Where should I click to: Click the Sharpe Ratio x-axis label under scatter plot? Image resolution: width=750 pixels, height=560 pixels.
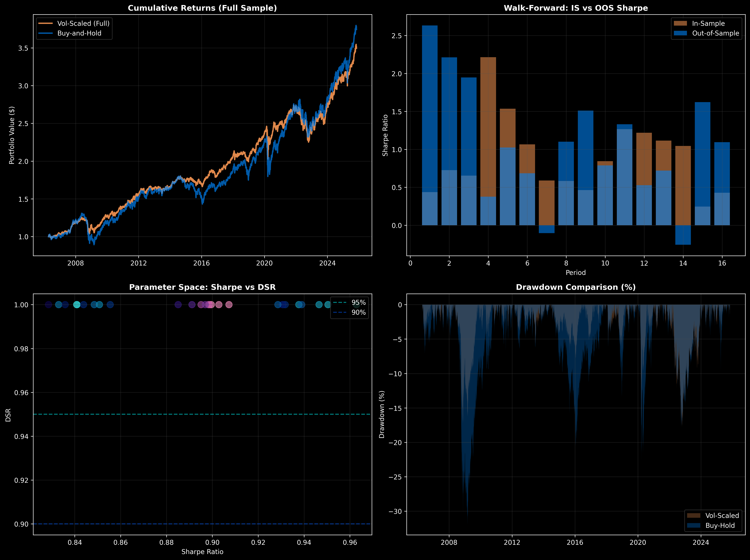[x=202, y=552]
